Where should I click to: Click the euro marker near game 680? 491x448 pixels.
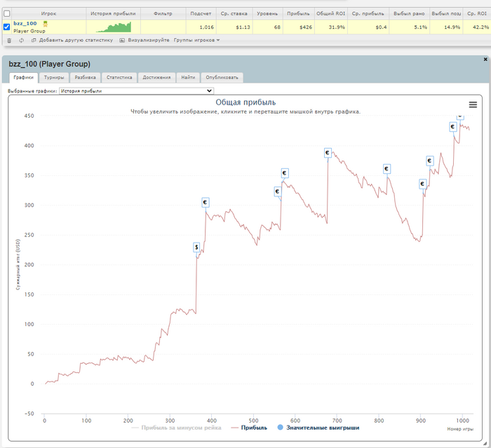click(x=328, y=153)
